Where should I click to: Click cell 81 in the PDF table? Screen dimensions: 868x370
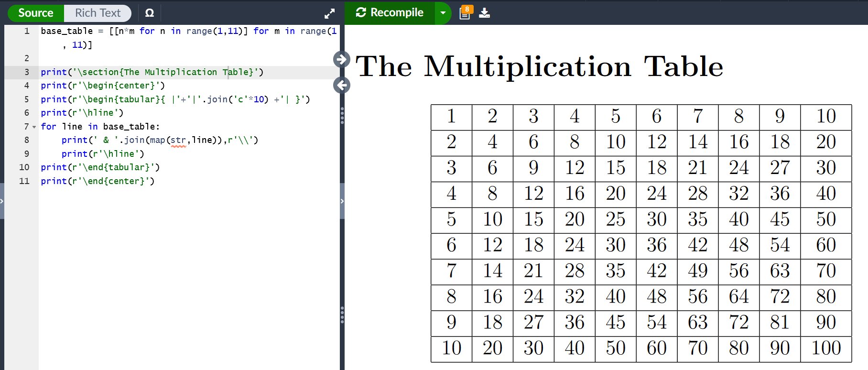tap(780, 322)
